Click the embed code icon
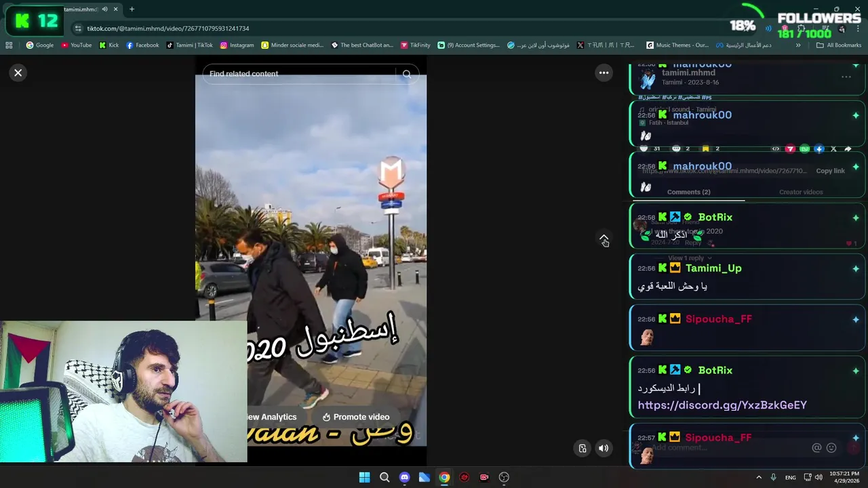868x488 pixels. tap(776, 148)
